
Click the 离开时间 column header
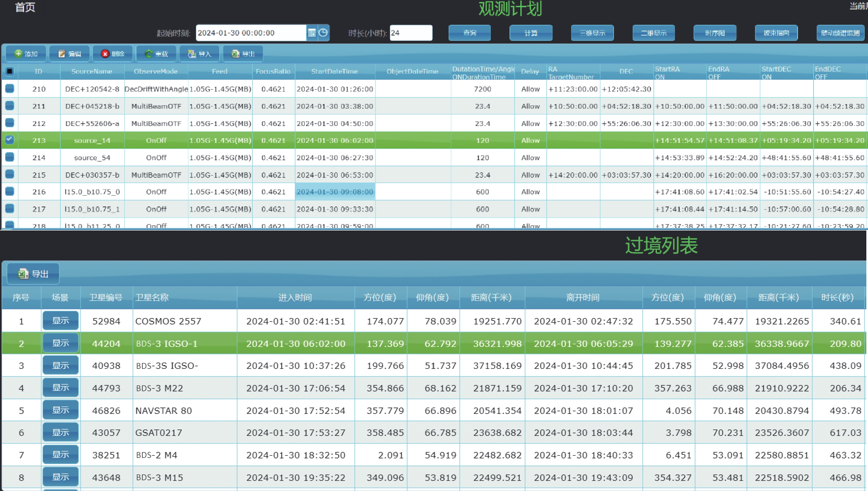pos(583,297)
